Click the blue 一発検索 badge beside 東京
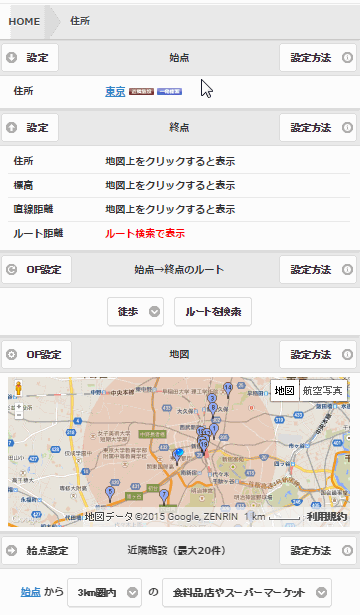The image size is (360, 615). [169, 92]
